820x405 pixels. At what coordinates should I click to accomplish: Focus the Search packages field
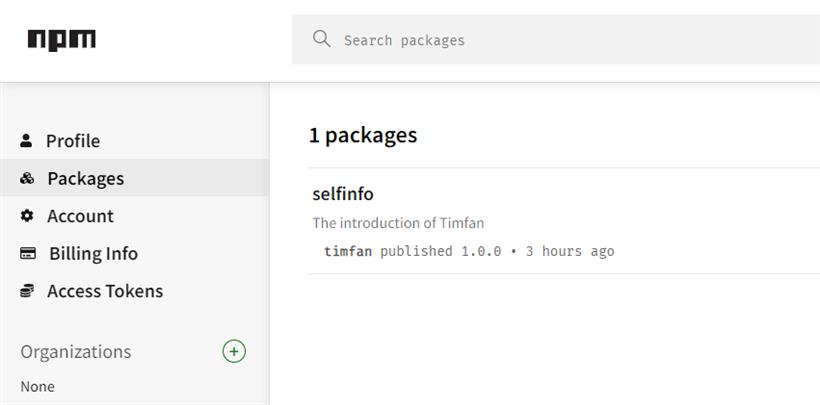pos(556,40)
